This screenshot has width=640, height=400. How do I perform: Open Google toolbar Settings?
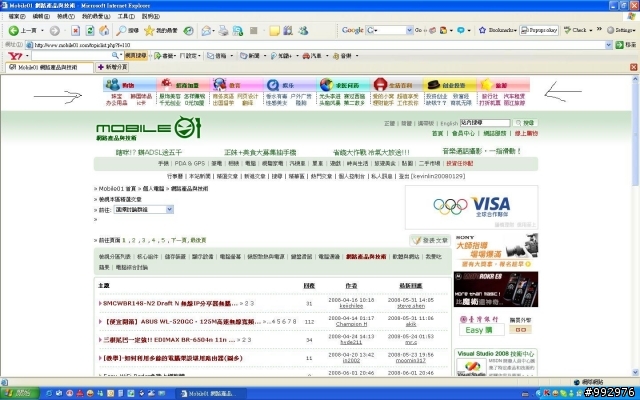tap(620, 30)
